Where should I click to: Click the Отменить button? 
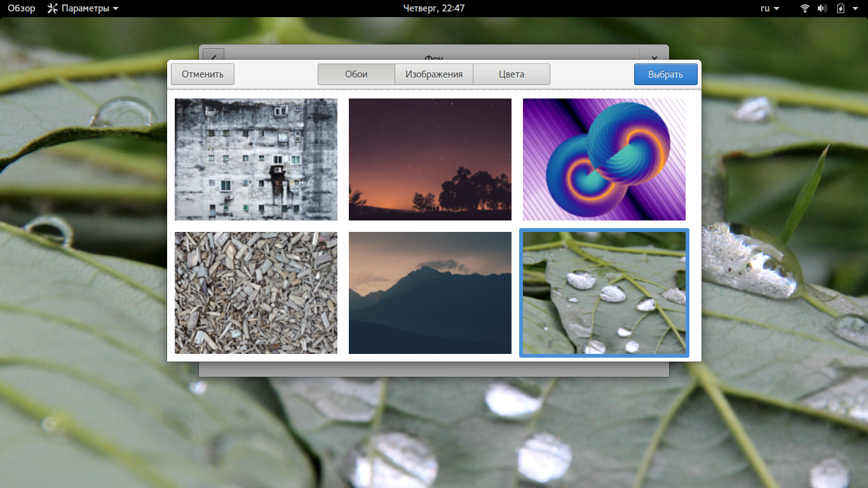coord(203,74)
